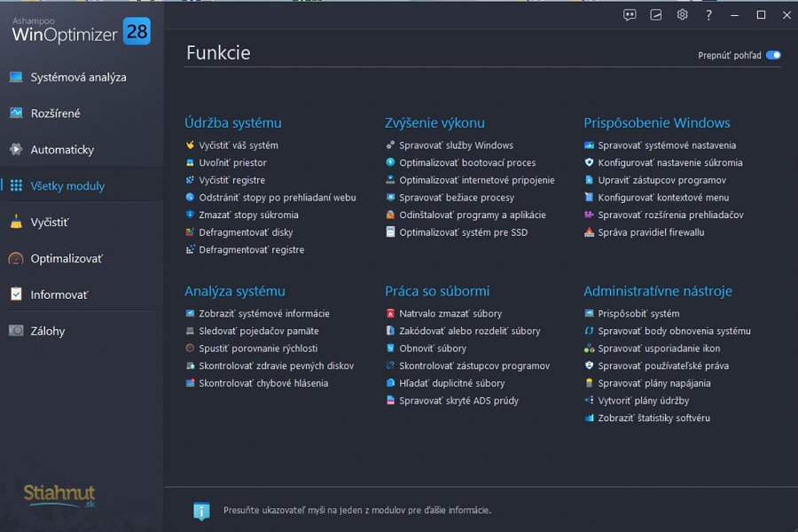Open the feedback chat icon in title bar
This screenshot has height=532, width=798.
(630, 15)
